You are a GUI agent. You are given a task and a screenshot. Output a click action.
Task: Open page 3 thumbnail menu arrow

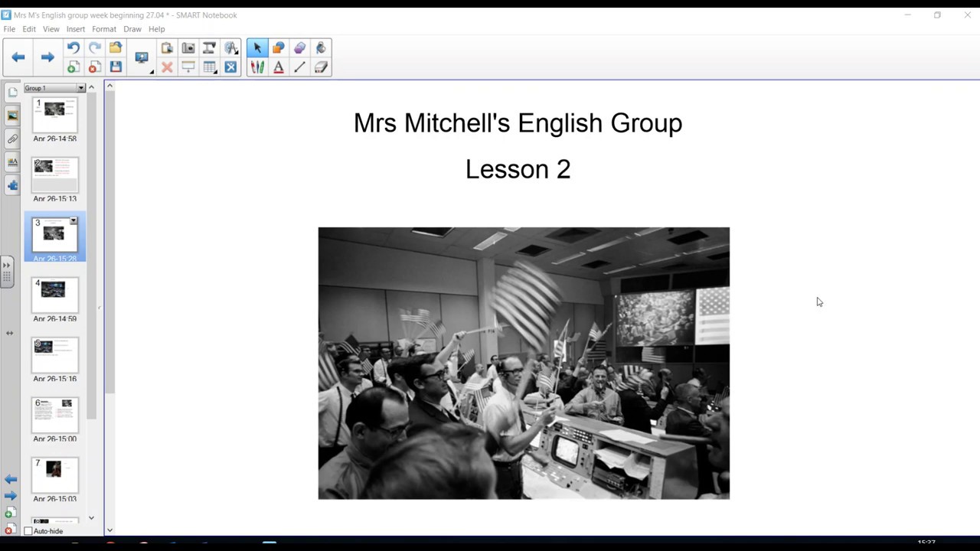click(x=73, y=221)
